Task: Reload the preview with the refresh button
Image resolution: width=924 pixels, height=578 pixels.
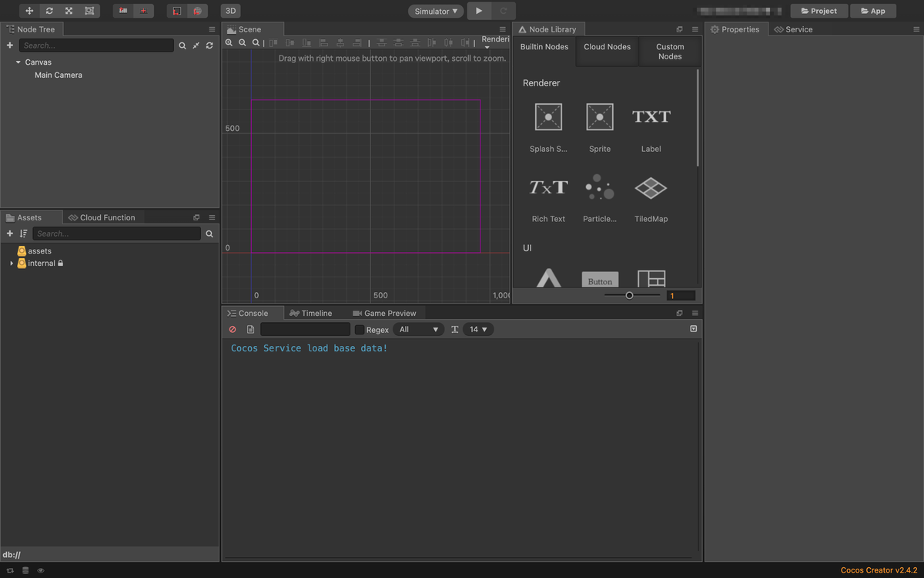Action: pos(504,11)
